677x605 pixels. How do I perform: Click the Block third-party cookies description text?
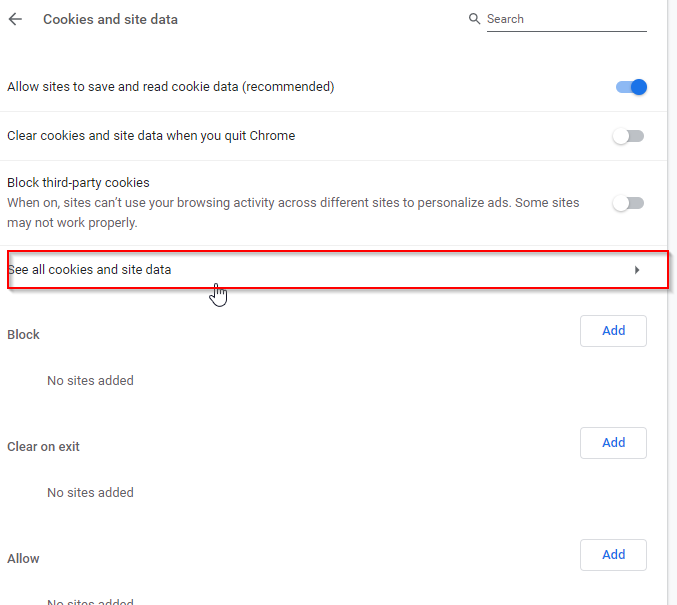(293, 213)
